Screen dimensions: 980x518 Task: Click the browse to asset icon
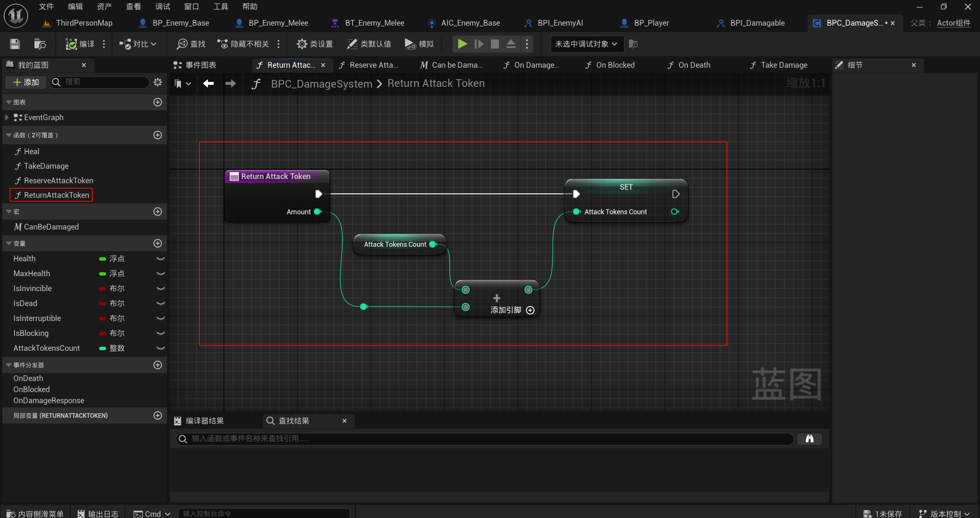pyautogui.click(x=40, y=44)
